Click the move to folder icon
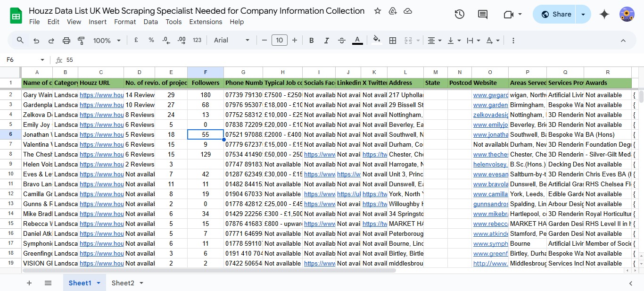 point(393,11)
